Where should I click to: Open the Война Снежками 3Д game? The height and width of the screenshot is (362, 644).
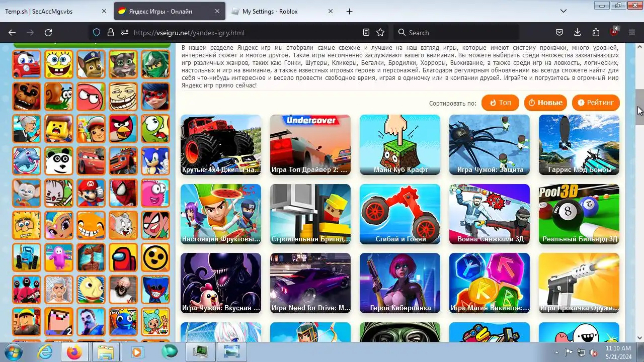click(490, 214)
